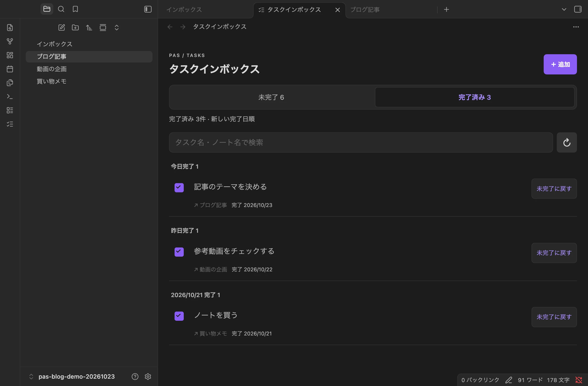Open the bookmarks icon

[75, 9]
